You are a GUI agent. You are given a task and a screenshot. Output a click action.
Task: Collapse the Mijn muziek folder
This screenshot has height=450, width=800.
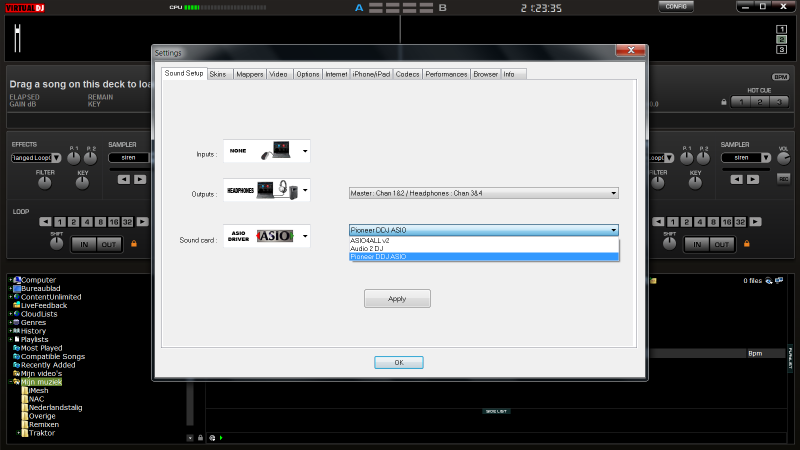pyautogui.click(x=11, y=382)
